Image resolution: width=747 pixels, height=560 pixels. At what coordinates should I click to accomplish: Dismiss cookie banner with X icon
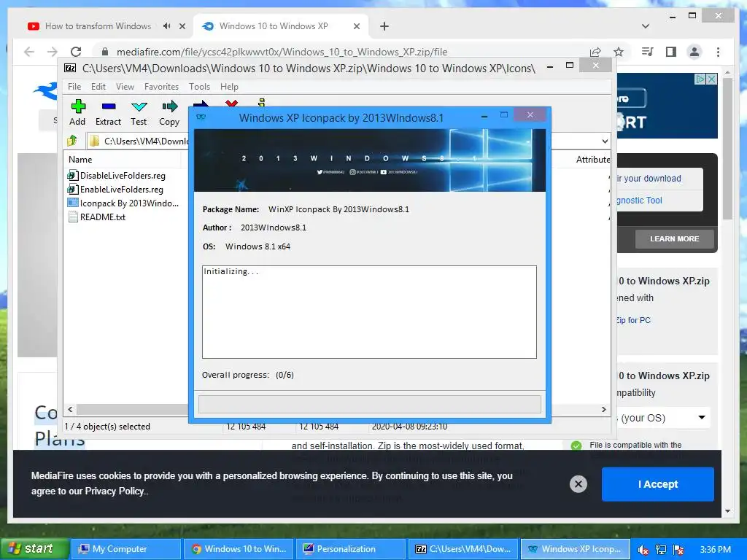[578, 484]
